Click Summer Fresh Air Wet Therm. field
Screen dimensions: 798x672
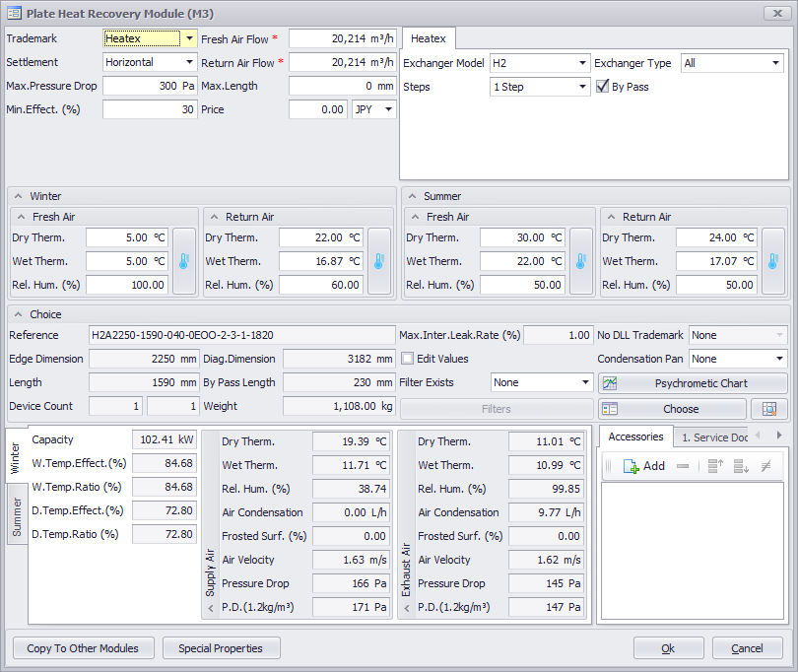(x=523, y=261)
